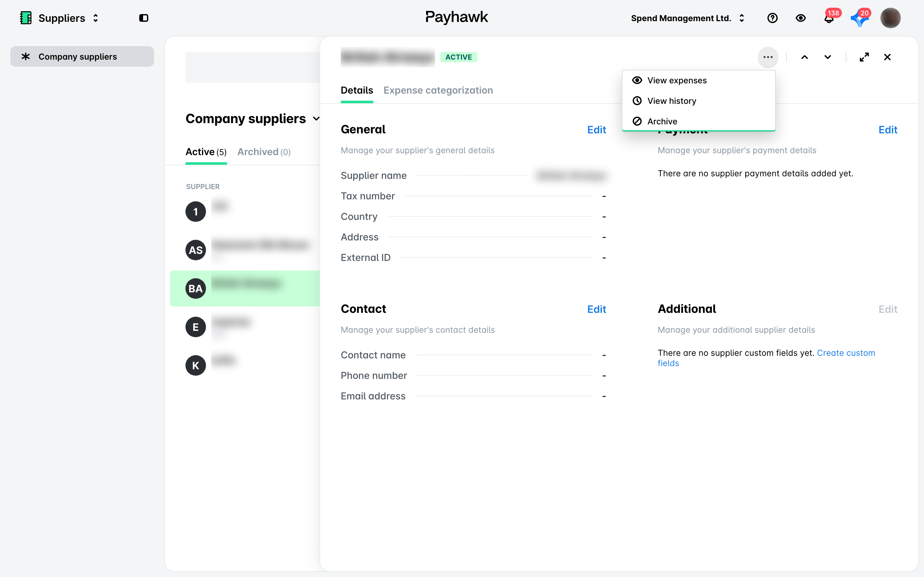Image resolution: width=924 pixels, height=577 pixels.
Task: Open the help question mark icon
Action: (x=772, y=18)
